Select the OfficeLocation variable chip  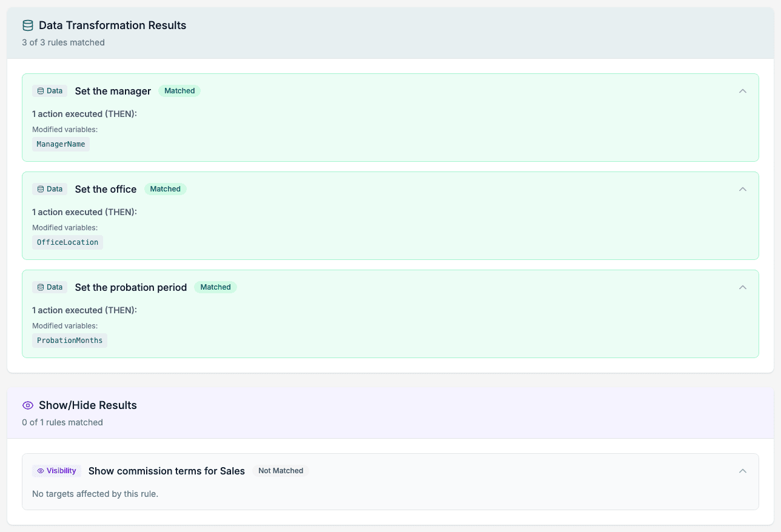click(67, 242)
